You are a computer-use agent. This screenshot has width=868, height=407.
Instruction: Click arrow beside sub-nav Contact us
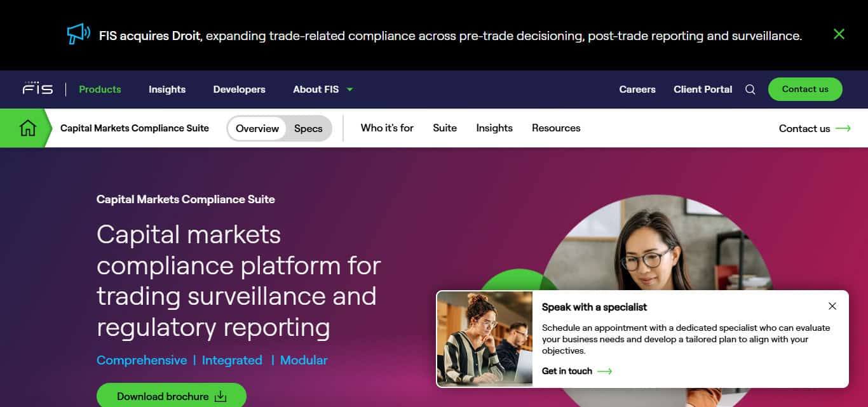click(x=843, y=128)
